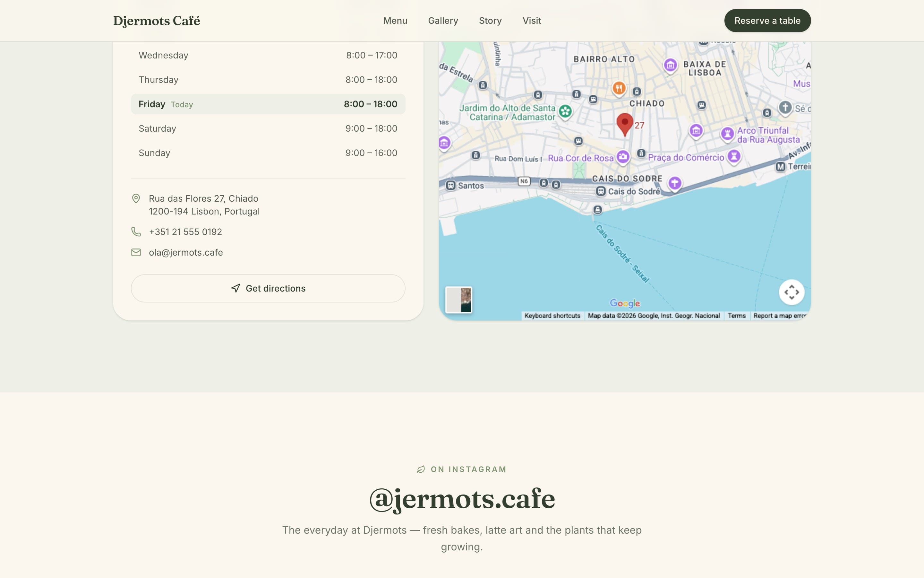The image size is (924, 578).
Task: Click the phone icon beside number
Action: point(136,232)
